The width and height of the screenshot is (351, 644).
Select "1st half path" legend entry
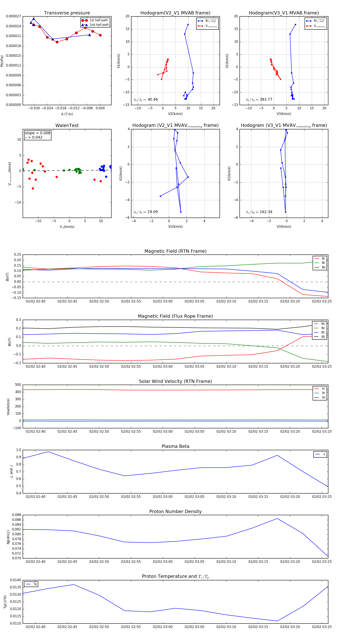(95, 20)
